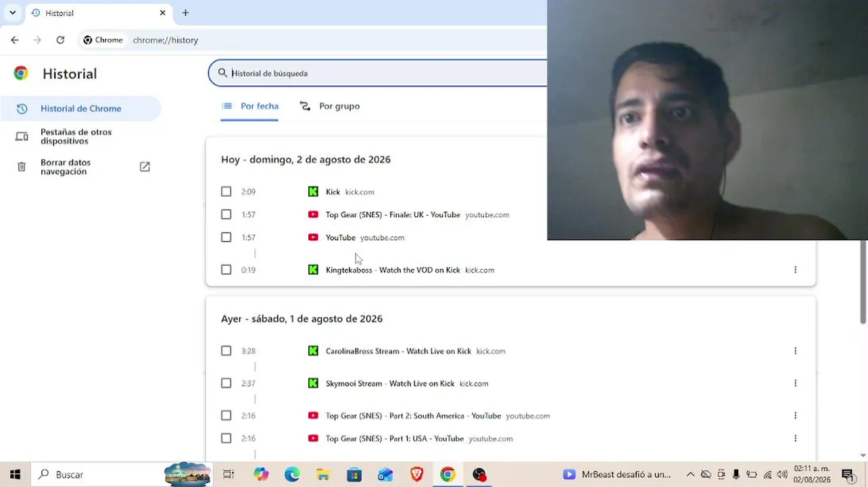Launch Copilot from the taskbar
This screenshot has width=868, height=487.
[x=261, y=475]
